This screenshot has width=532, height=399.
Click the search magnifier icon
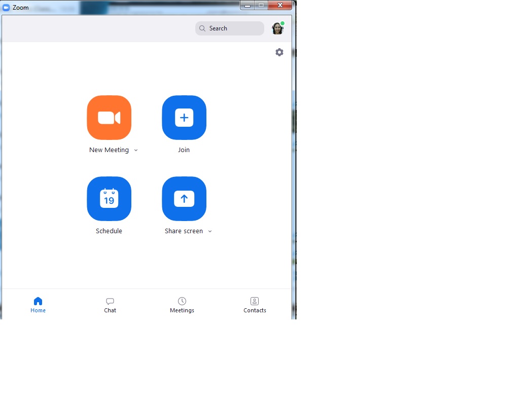(x=202, y=28)
